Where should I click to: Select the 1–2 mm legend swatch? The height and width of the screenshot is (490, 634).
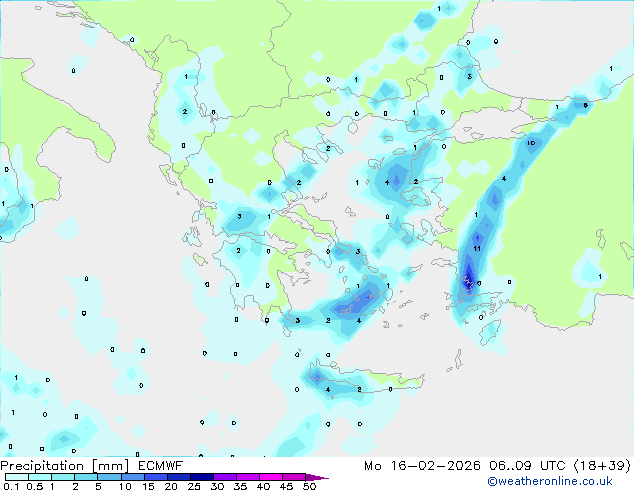[63, 477]
